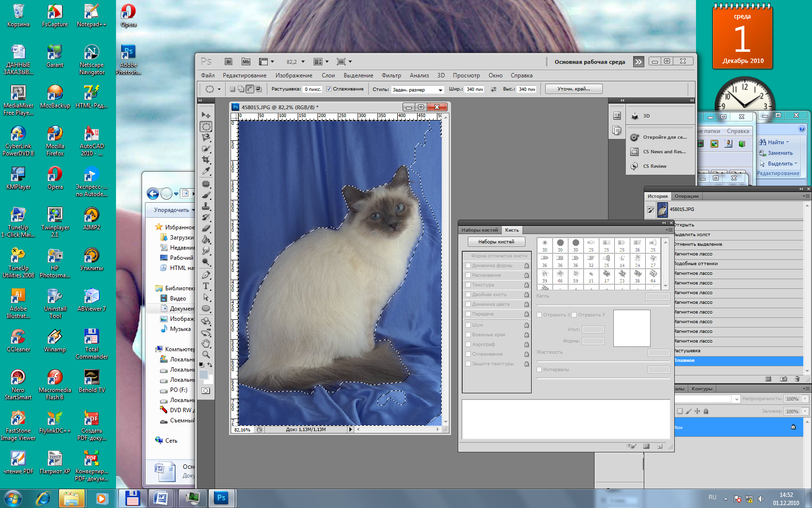This screenshot has height=508, width=812.
Task: Expand the 82,2 zoom level dropdown
Action: click(303, 62)
